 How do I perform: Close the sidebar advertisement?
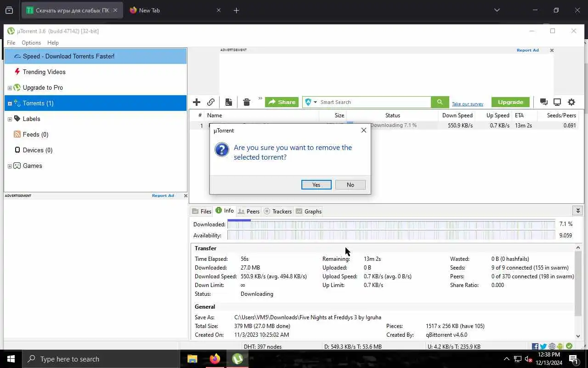click(x=186, y=195)
